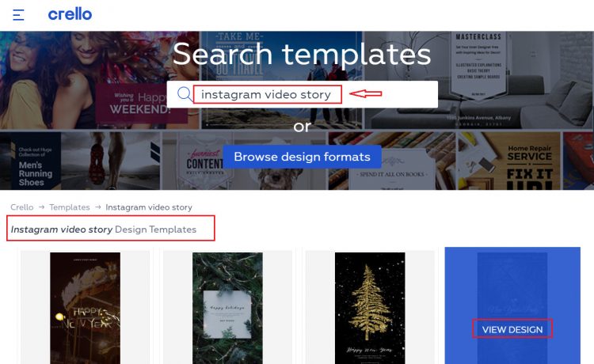Open the Happy New Year fireworks template
Viewport: 594px width, 364px height.
click(x=86, y=308)
